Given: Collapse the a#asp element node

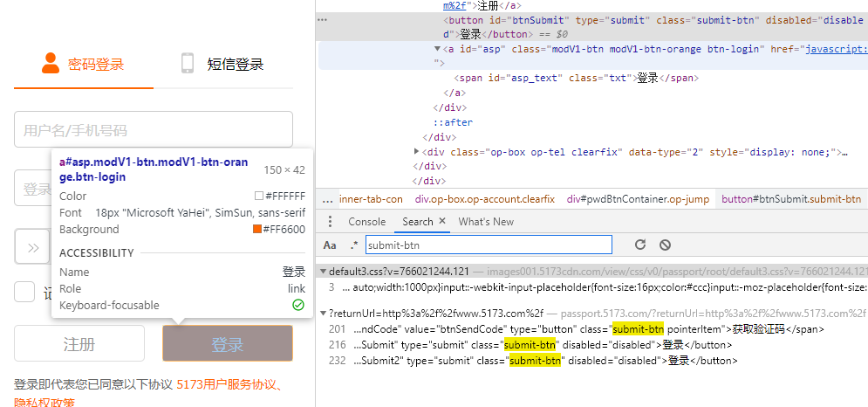Looking at the screenshot, I should click(x=437, y=49).
